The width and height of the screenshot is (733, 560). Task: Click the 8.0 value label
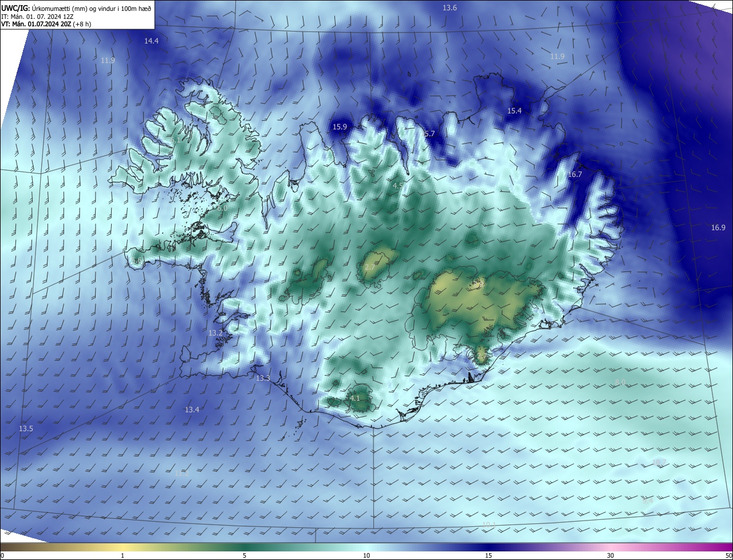click(620, 382)
